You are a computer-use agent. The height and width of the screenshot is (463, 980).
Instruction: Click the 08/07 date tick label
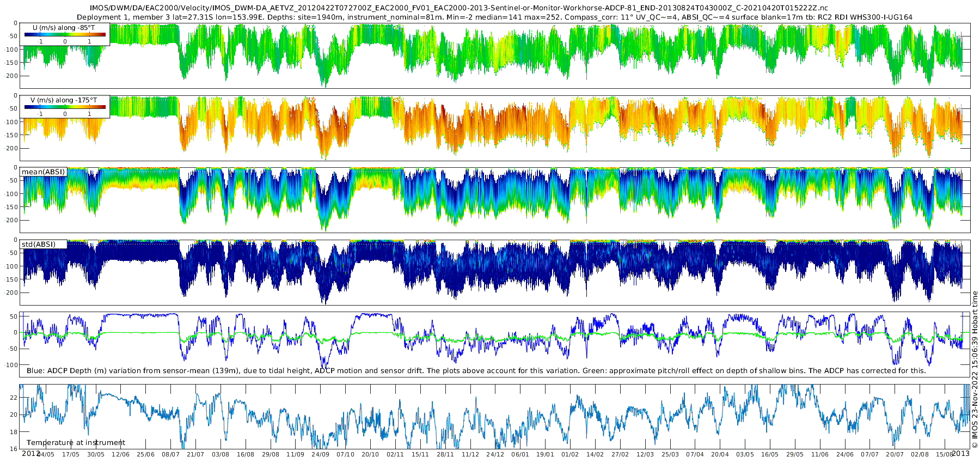pos(170,454)
